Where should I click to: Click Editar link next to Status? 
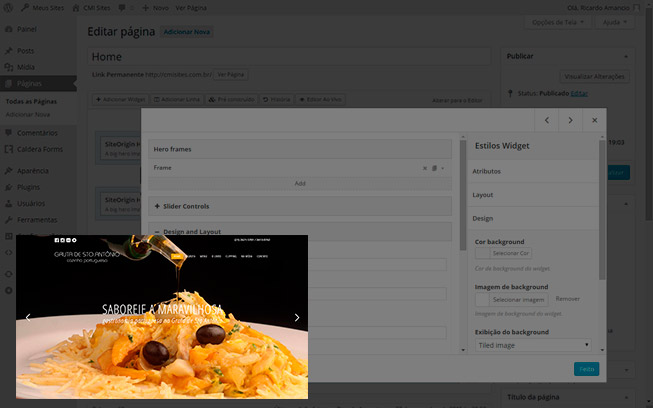point(579,93)
